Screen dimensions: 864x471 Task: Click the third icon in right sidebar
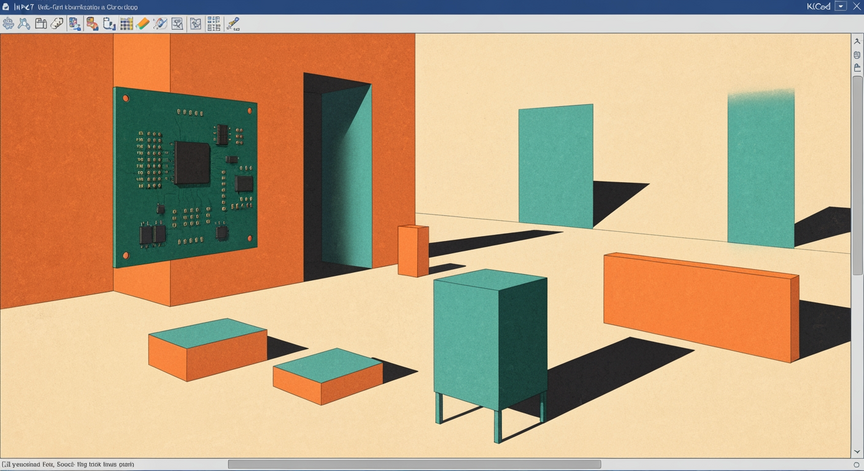coord(857,67)
